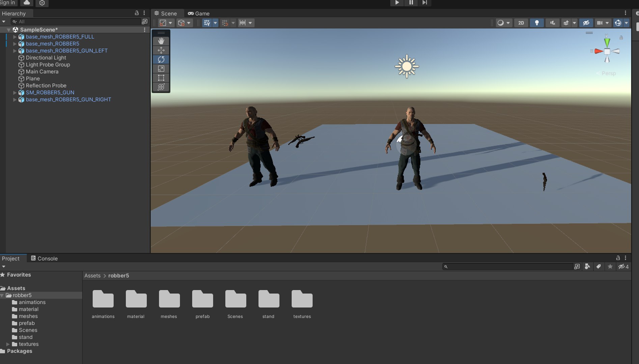Open grid visibility dropdown arrow

(x=215, y=23)
